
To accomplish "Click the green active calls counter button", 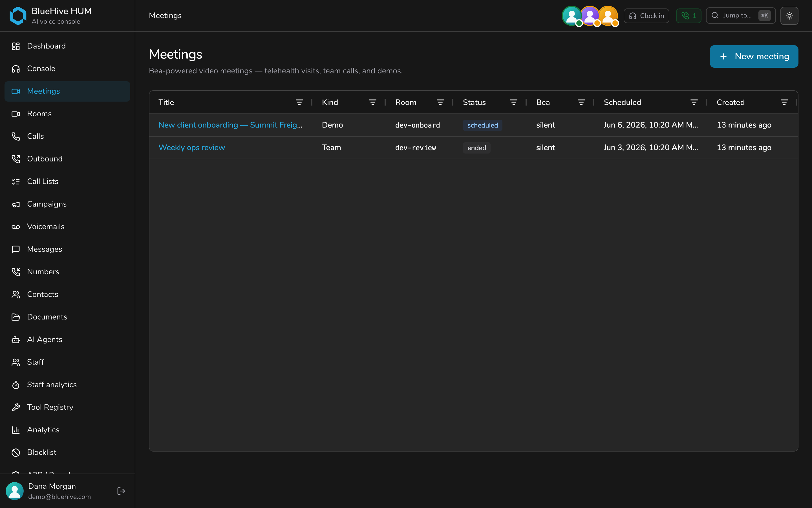I will coord(689,16).
